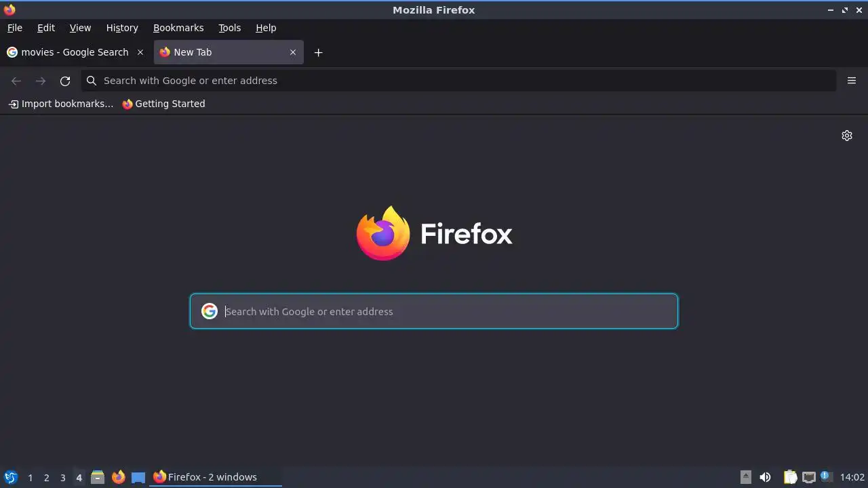
Task: Click the page's center search box
Action: point(434,311)
